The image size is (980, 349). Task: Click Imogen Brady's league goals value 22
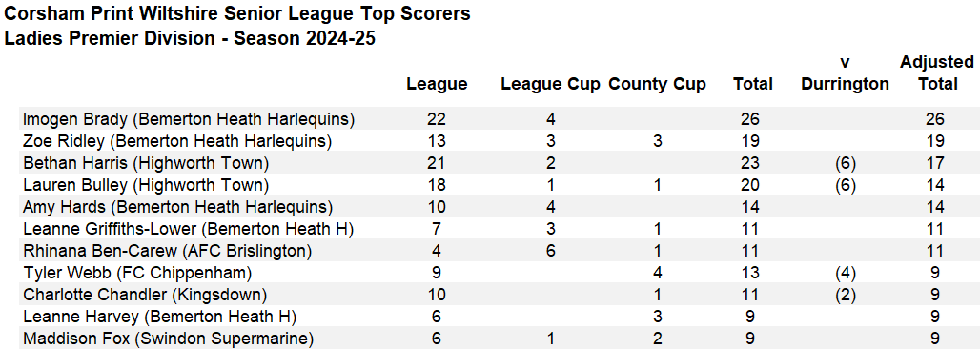pos(437,119)
